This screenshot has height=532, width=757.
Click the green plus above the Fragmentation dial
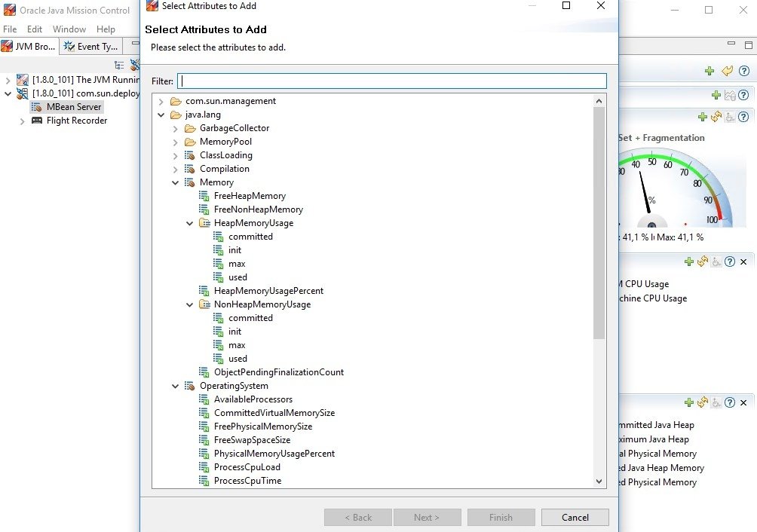703,116
